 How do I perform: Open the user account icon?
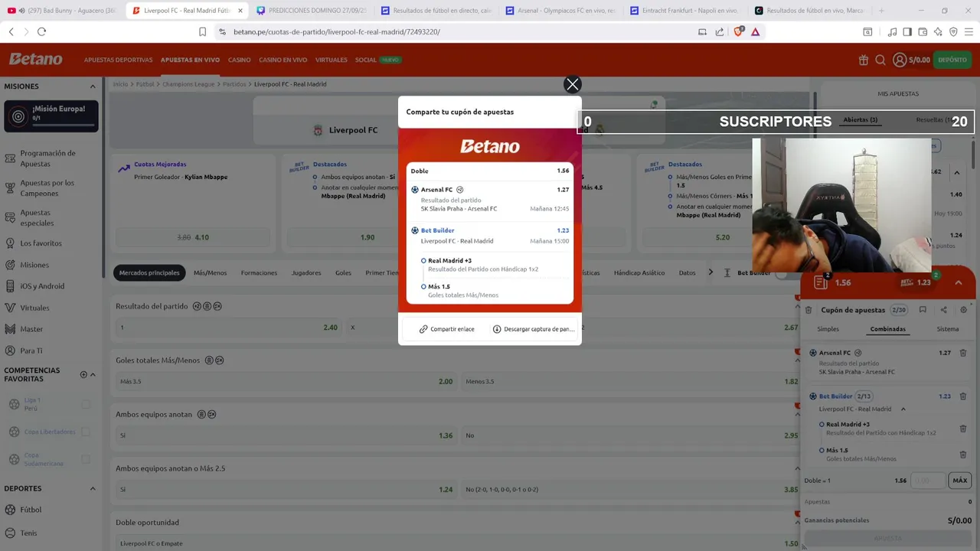coord(900,60)
